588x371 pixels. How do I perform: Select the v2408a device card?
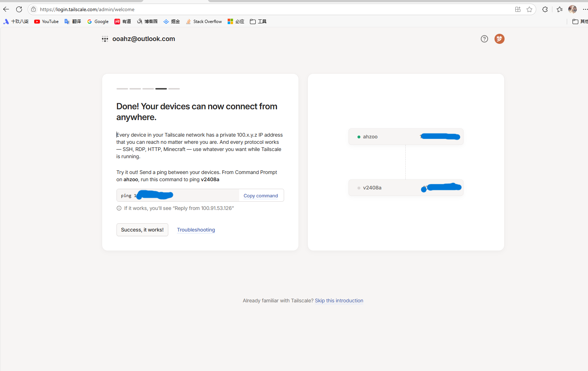(406, 188)
